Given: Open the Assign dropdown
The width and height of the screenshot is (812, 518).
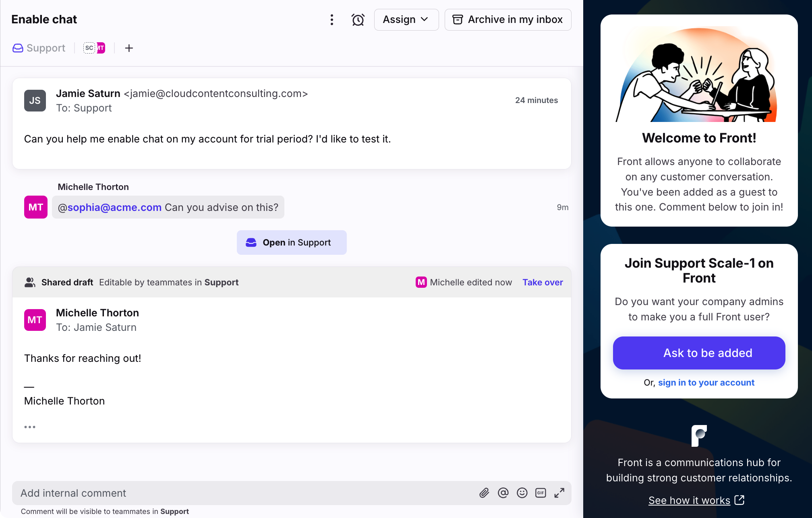Looking at the screenshot, I should tap(406, 20).
